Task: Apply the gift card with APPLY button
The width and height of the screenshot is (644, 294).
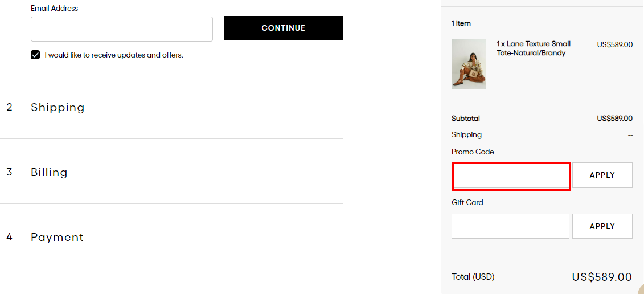Action: [x=602, y=226]
